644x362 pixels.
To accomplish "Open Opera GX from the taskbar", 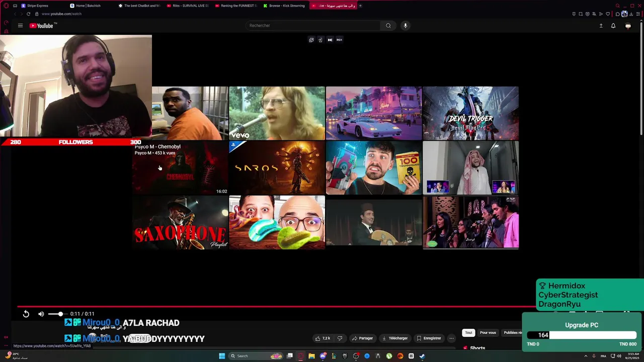I will click(x=301, y=356).
